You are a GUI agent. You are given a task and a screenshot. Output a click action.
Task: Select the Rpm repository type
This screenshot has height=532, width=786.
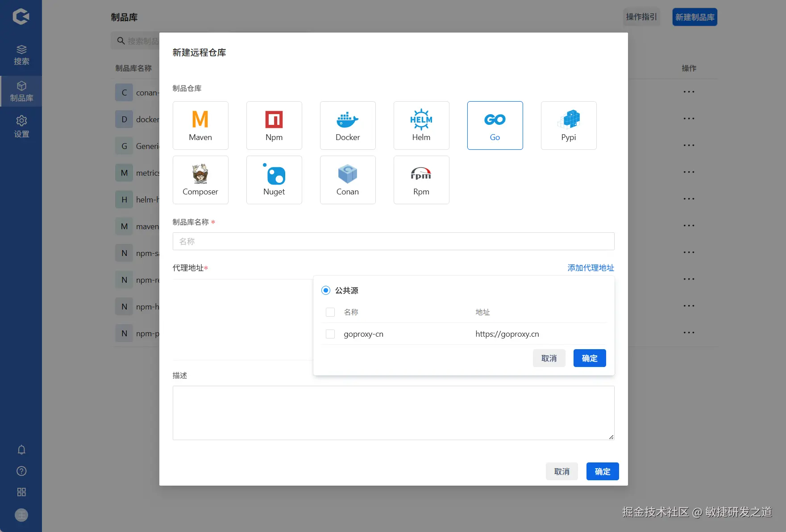421,180
